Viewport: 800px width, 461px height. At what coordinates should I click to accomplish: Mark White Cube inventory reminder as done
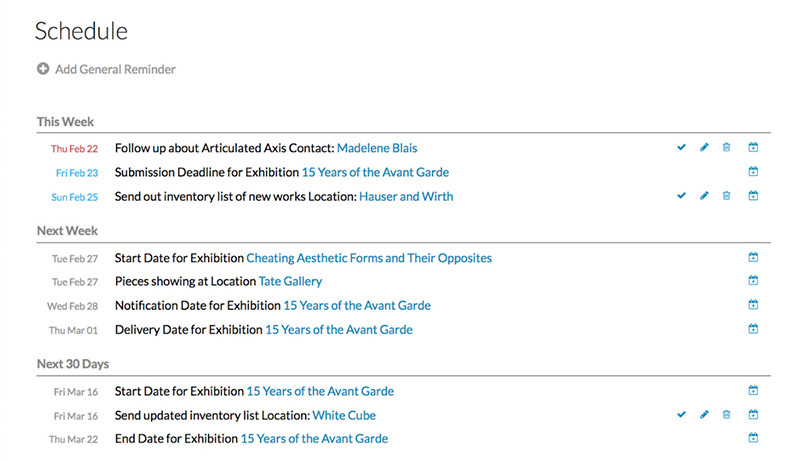pyautogui.click(x=681, y=414)
